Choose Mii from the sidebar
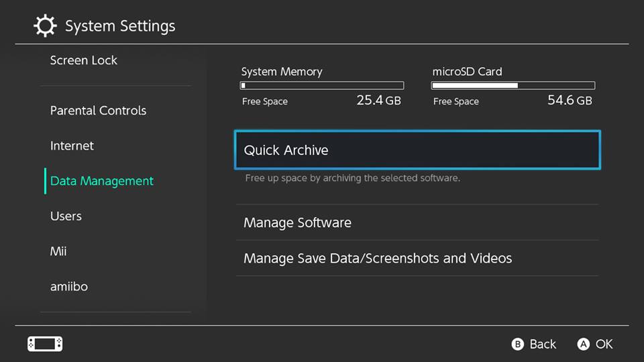 58,251
